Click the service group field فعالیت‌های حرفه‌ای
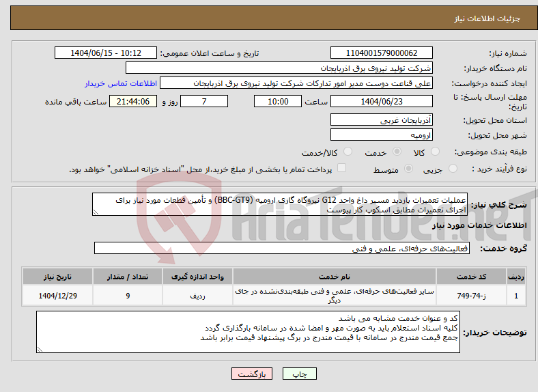The image size is (538, 392). click(282, 248)
